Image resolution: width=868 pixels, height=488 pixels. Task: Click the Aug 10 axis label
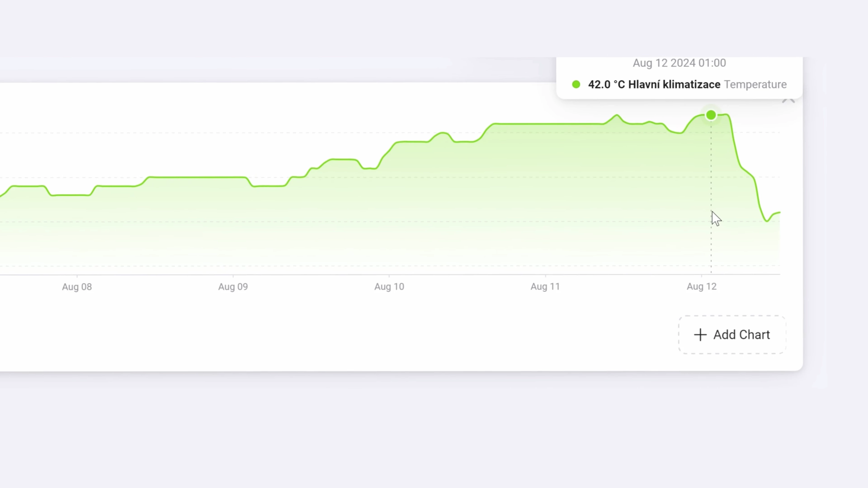[389, 287]
